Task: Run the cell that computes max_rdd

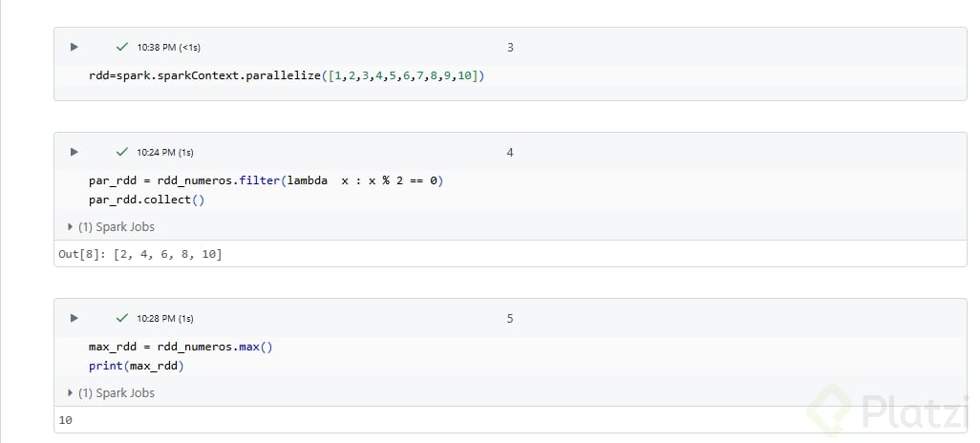Action: [75, 318]
